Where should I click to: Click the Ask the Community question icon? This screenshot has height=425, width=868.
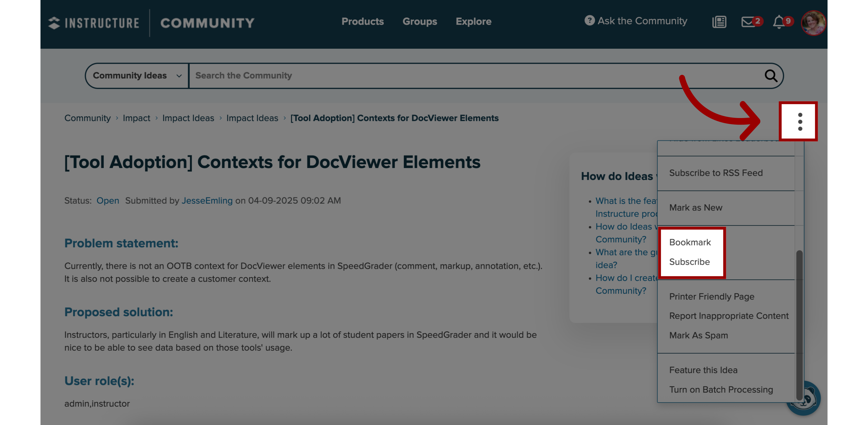click(x=589, y=21)
